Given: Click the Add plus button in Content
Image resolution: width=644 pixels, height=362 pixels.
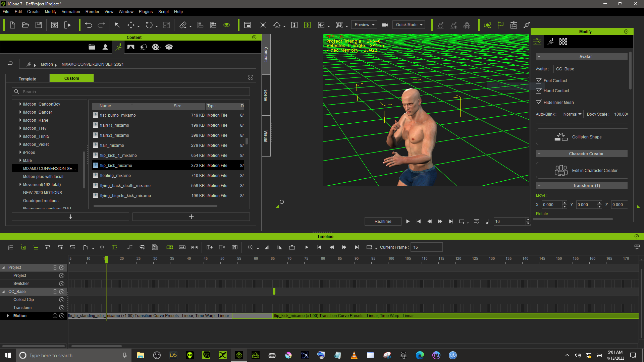Looking at the screenshot, I should [x=191, y=217].
